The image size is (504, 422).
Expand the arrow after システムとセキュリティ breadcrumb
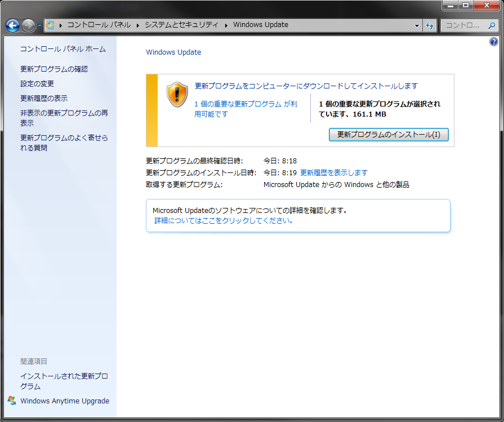pos(226,25)
